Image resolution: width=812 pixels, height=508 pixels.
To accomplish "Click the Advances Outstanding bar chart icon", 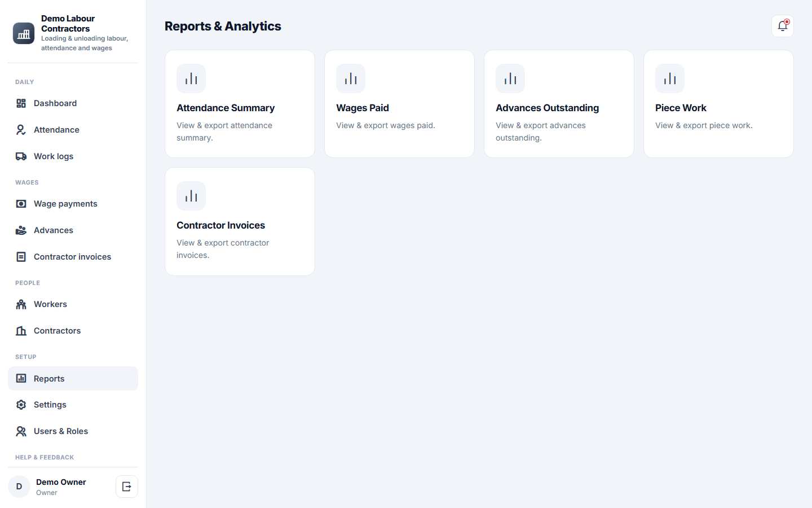I will [510, 78].
